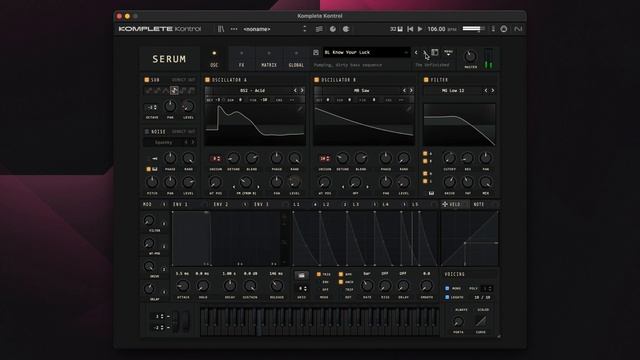Enable the MONO voicing checkbox
Screen dimensions: 640x360
pyautogui.click(x=447, y=288)
